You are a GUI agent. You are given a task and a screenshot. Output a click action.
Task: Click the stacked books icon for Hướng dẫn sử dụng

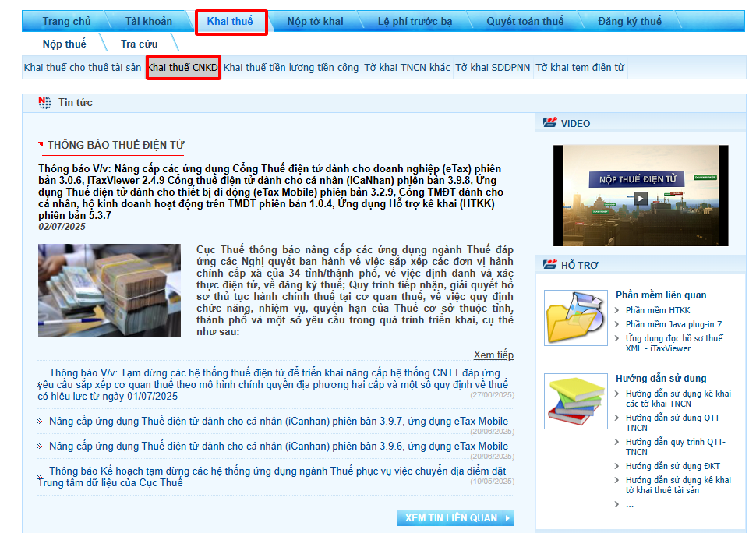(575, 402)
